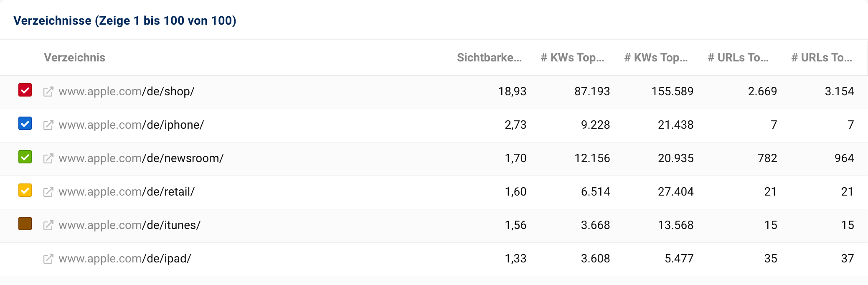Viewport: 868px width, 285px height.
Task: Sort by the Verzeichnis column header
Action: pos(74,58)
